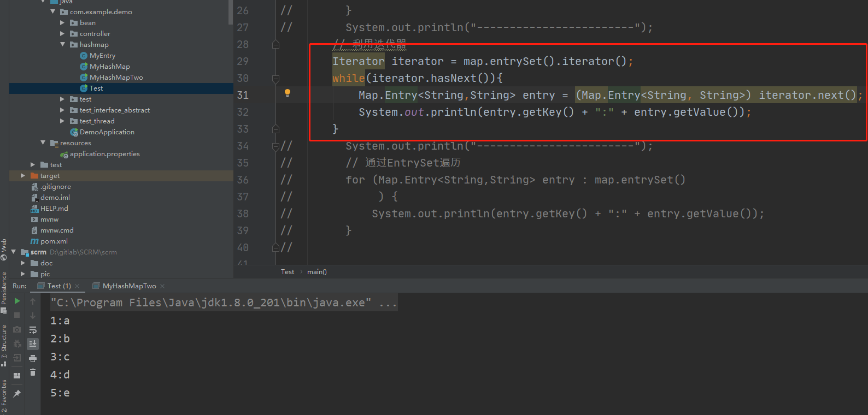Click the Exit icon in the Run toolbar

17,358
